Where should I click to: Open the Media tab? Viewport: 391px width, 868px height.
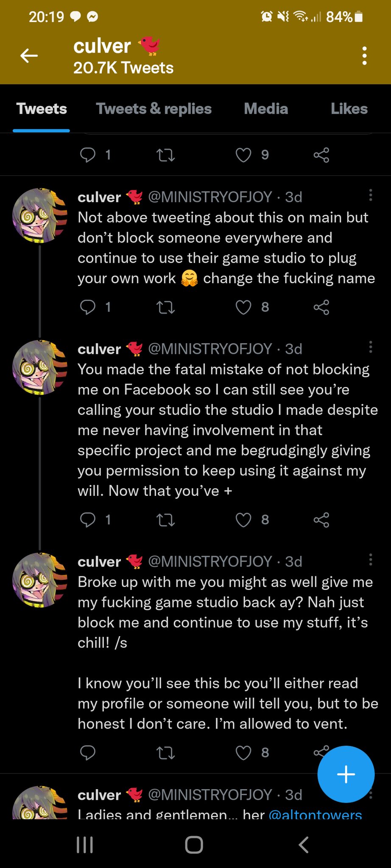pyautogui.click(x=266, y=109)
